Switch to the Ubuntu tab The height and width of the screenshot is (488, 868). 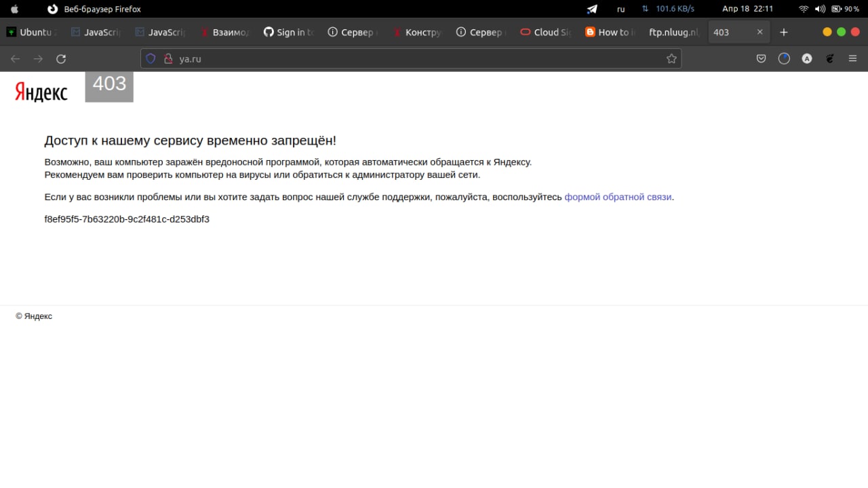(x=32, y=32)
